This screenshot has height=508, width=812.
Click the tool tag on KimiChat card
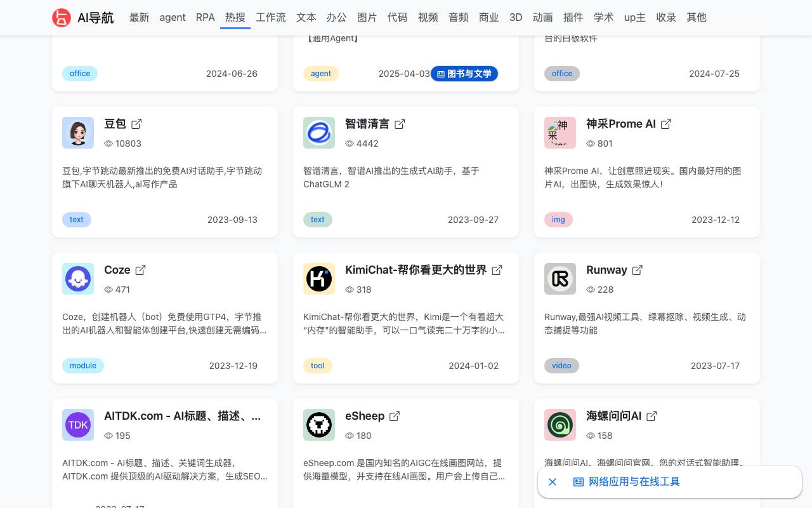tap(318, 366)
